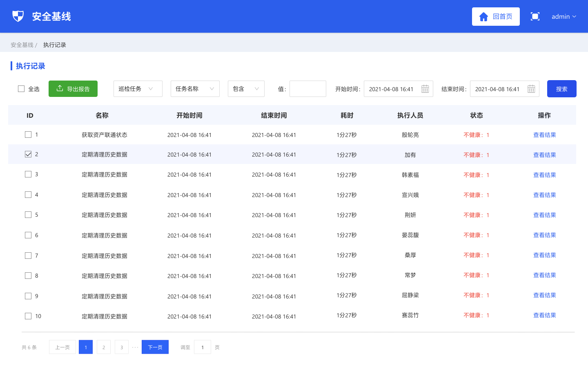Click the 执行人员 column header
588x368 pixels.
410,115
